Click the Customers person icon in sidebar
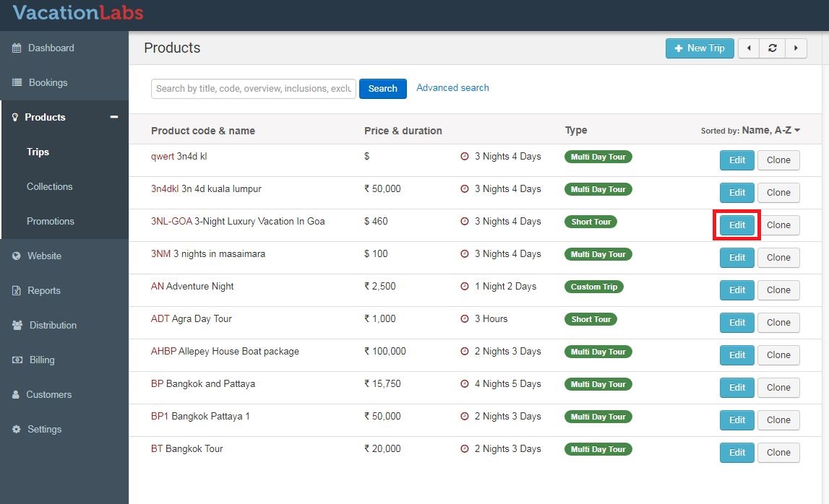 point(16,395)
